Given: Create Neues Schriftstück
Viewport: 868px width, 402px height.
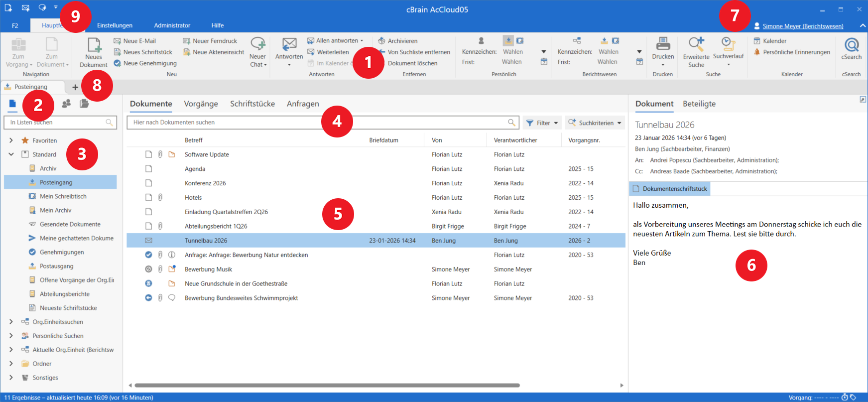Looking at the screenshot, I should point(143,52).
